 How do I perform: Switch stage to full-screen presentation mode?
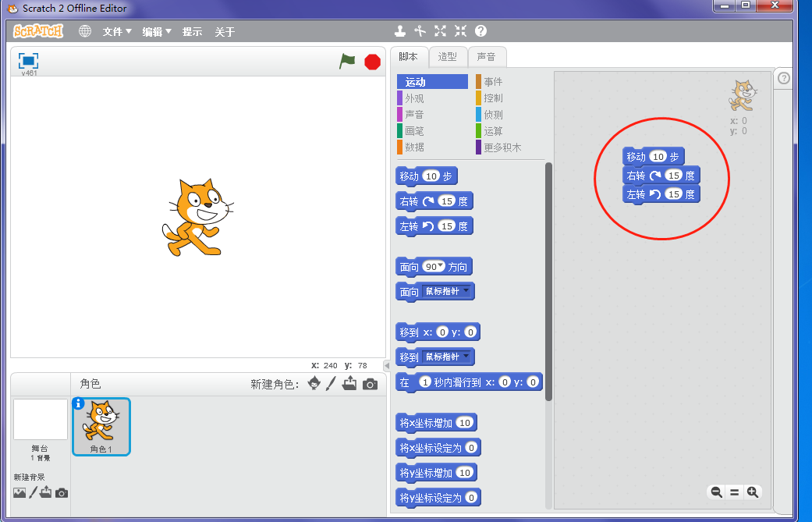click(29, 61)
